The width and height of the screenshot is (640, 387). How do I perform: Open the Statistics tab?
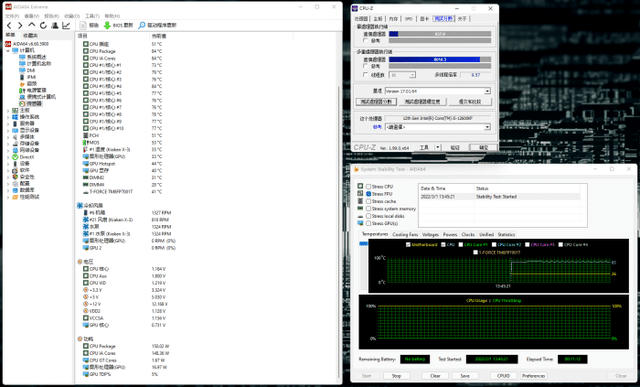pyautogui.click(x=506, y=235)
